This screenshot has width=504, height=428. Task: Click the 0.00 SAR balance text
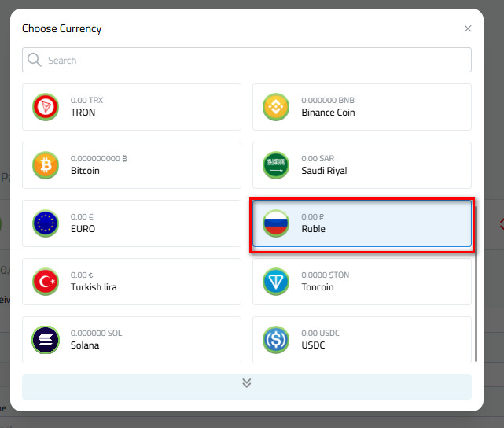click(318, 158)
